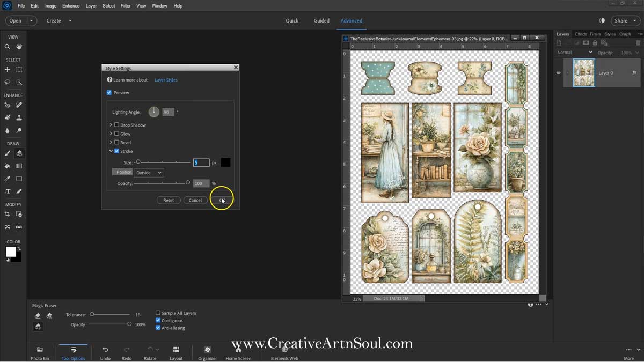This screenshot has width=644, height=362.
Task: Uncheck the Anti-aliasing option
Action: tap(158, 328)
